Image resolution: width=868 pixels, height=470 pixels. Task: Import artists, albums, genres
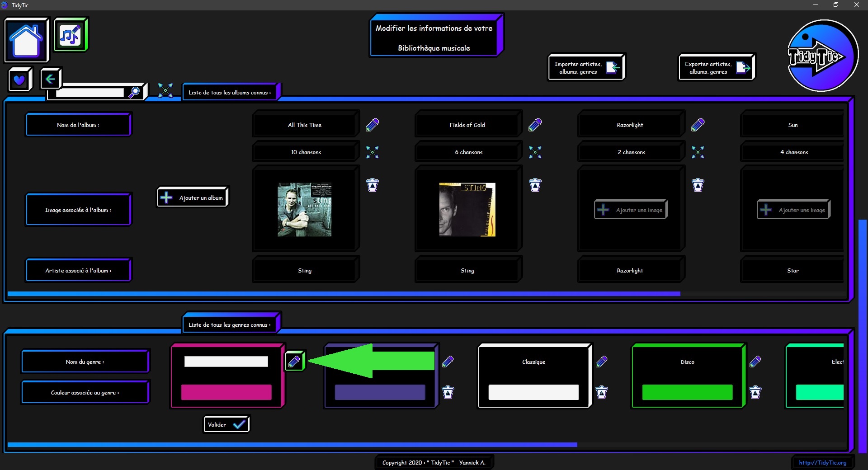(586, 68)
